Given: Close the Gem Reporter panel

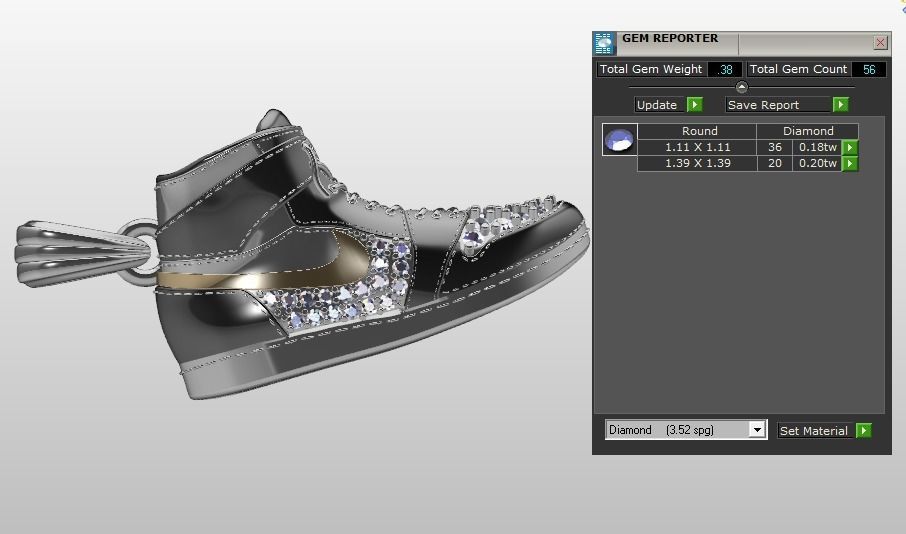Looking at the screenshot, I should [880, 42].
